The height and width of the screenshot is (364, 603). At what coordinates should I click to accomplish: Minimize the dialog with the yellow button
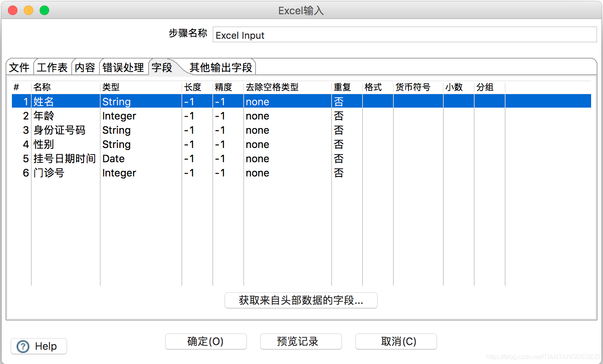[x=29, y=10]
